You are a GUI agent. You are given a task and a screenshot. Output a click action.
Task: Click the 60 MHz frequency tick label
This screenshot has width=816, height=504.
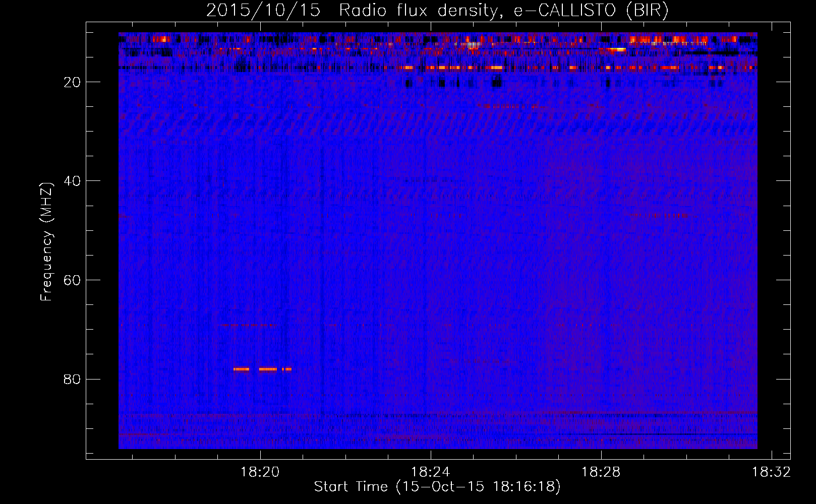coord(72,280)
